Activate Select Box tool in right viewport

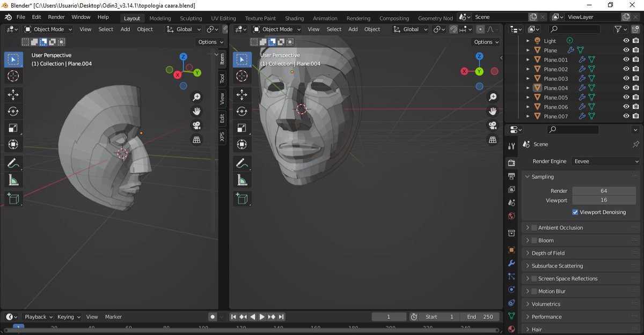(242, 59)
